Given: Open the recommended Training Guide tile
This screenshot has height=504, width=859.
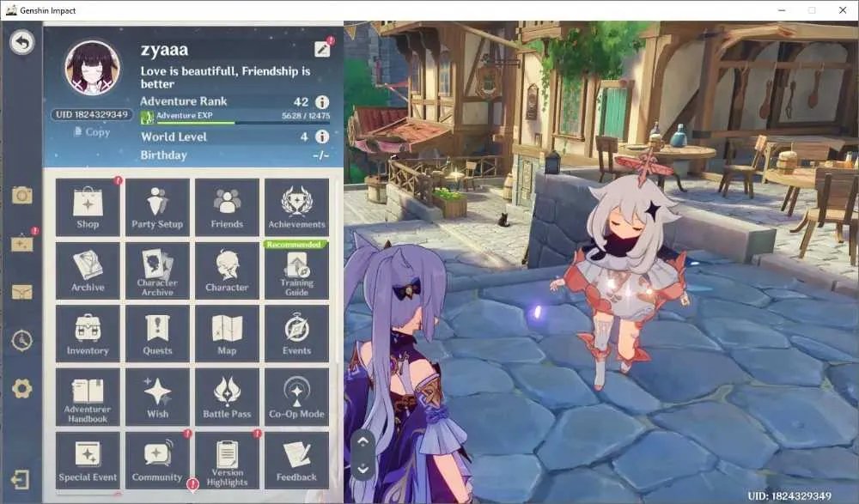Looking at the screenshot, I should point(297,270).
